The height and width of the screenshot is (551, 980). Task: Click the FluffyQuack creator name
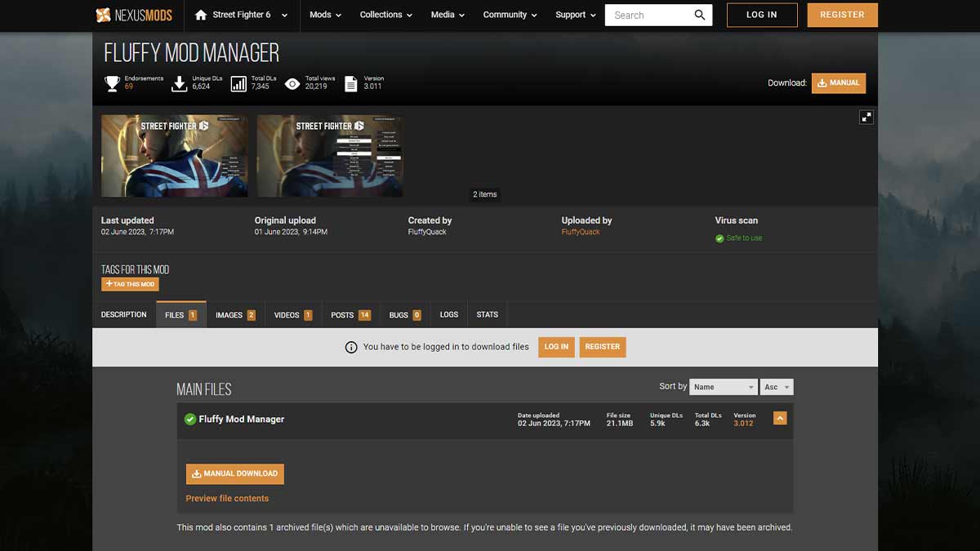[x=427, y=232]
